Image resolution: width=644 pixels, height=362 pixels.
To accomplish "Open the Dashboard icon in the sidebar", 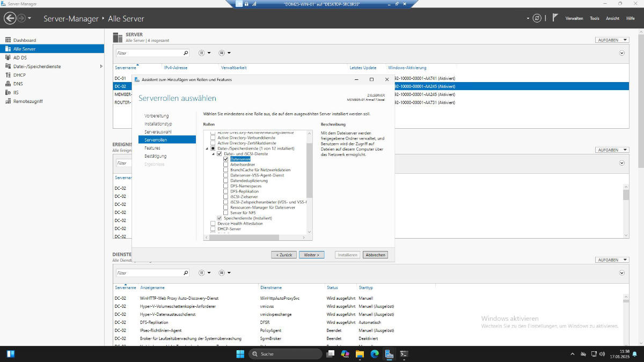I will pos(8,40).
